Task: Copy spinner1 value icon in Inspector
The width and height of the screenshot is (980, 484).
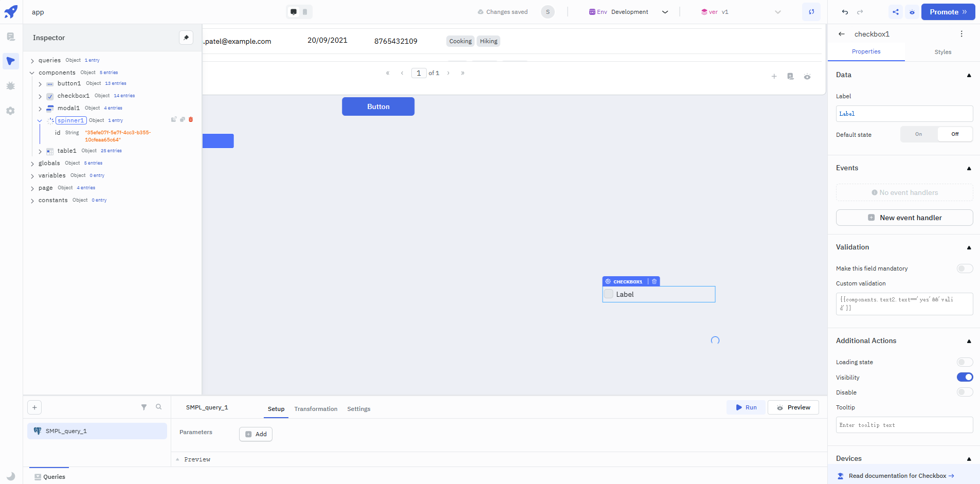Action: tap(183, 119)
